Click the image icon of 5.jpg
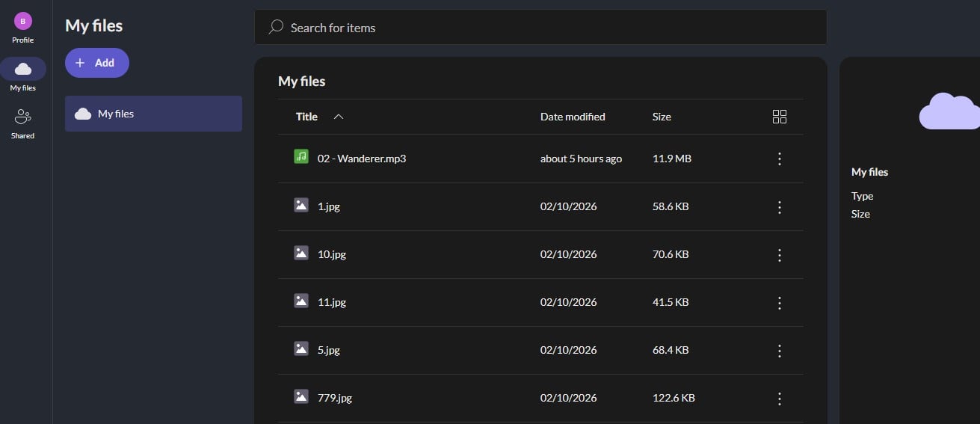Viewport: 980px width, 424px height. pos(301,348)
